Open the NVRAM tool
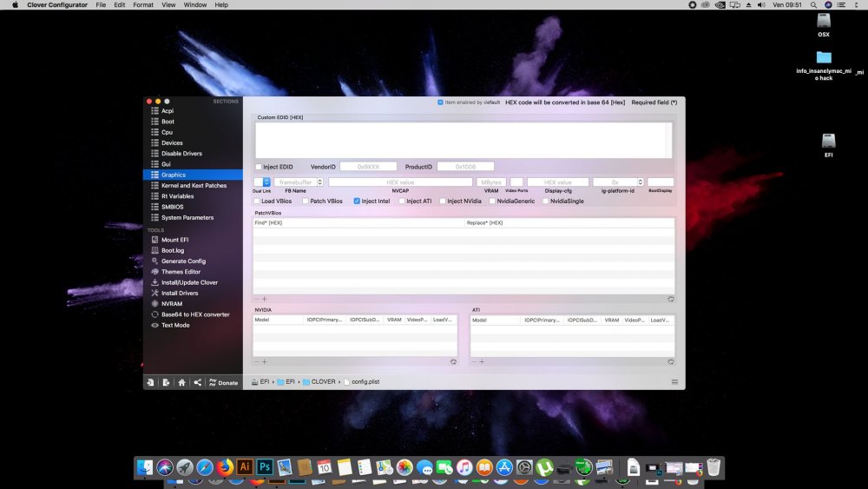Image resolution: width=868 pixels, height=489 pixels. pyautogui.click(x=172, y=303)
